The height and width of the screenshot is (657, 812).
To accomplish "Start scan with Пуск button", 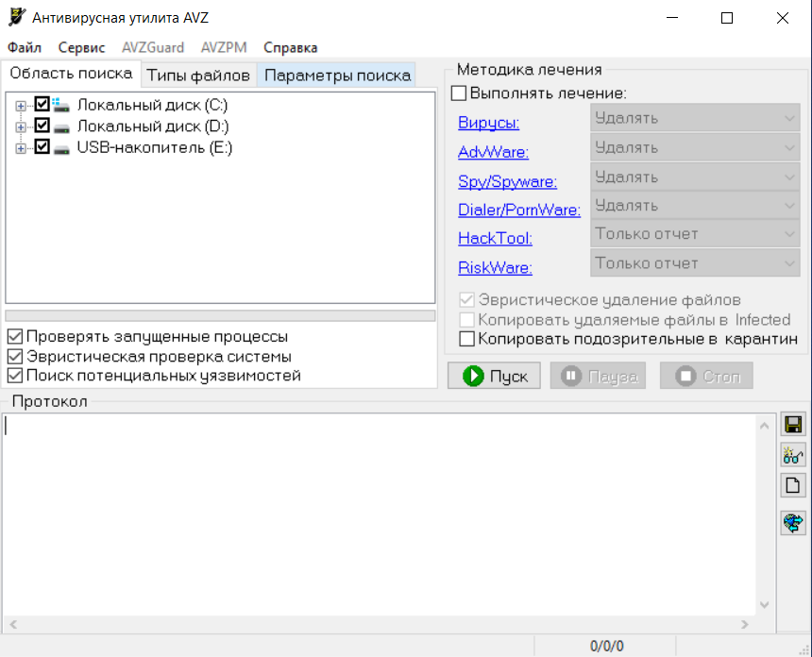I will (x=494, y=376).
